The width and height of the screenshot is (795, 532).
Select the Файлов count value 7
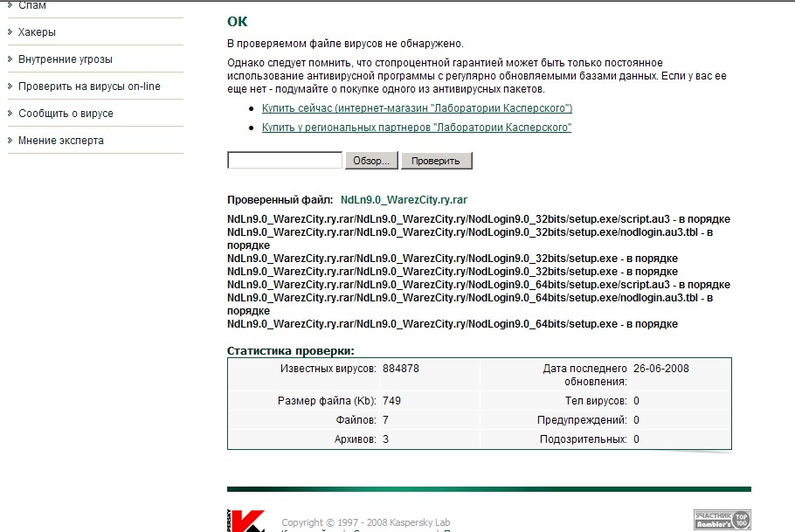386,420
